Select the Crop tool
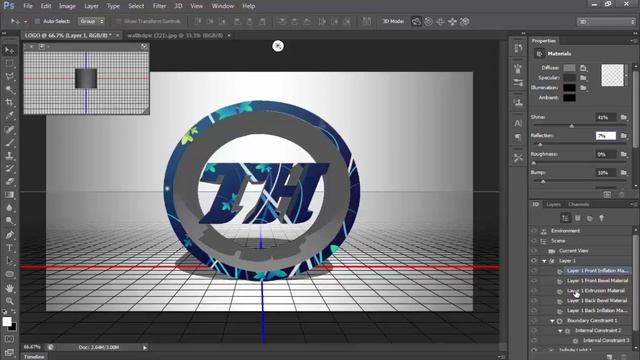640x360 pixels. click(x=9, y=102)
